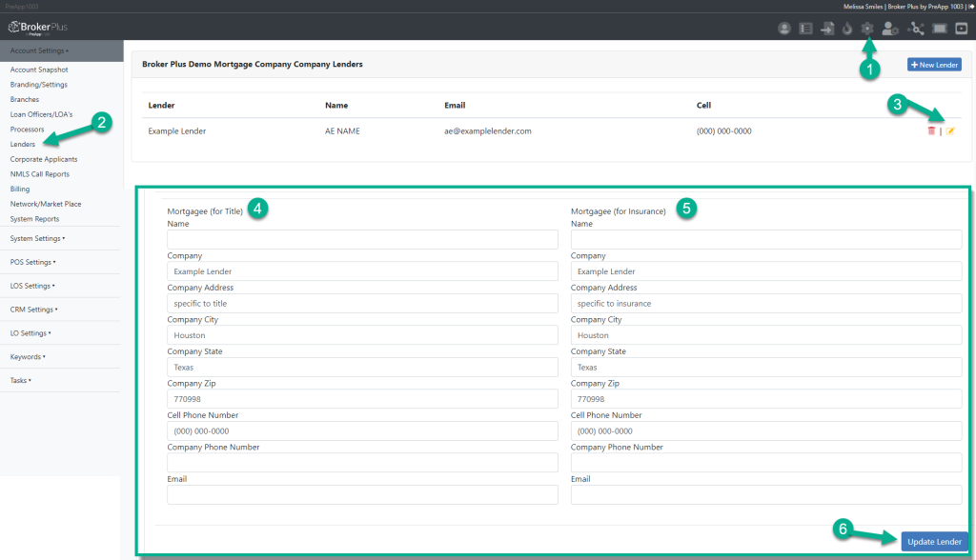976x560 pixels.
Task: Select NMLS Call Reports sidebar item
Action: 39,174
